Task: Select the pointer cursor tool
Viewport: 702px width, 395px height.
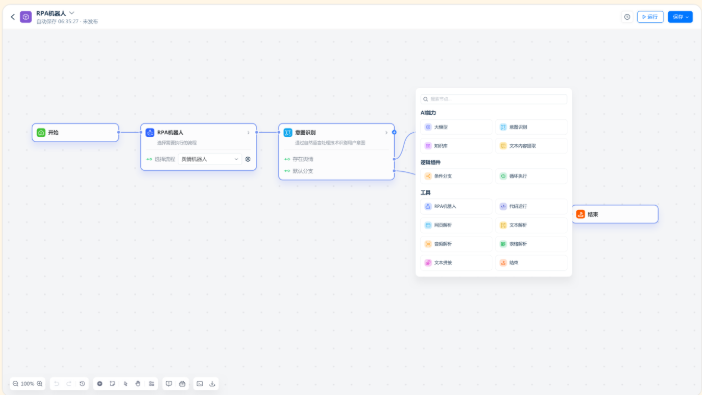Action: (125, 384)
